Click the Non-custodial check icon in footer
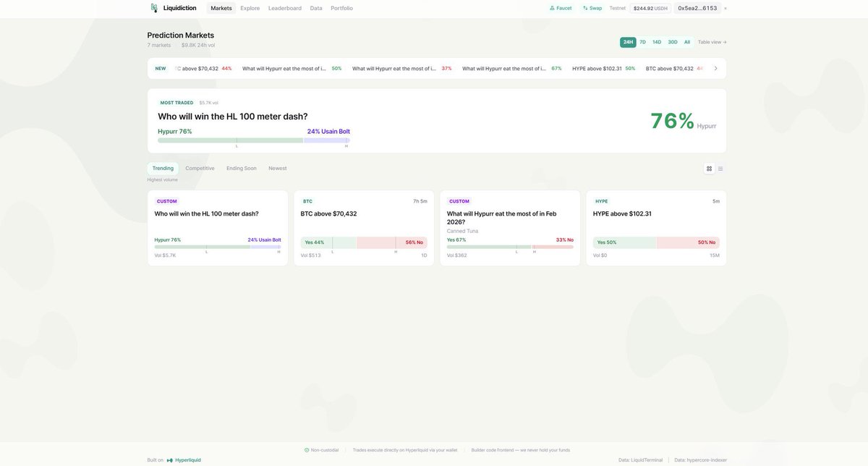Image resolution: width=868 pixels, height=466 pixels. coord(307,450)
